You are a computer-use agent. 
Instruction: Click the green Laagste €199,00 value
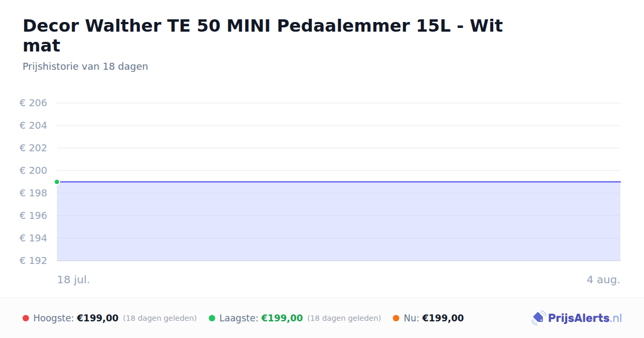pyautogui.click(x=282, y=318)
